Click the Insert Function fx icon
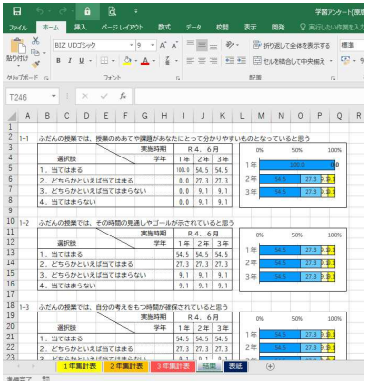367x385 pixels. (123, 97)
